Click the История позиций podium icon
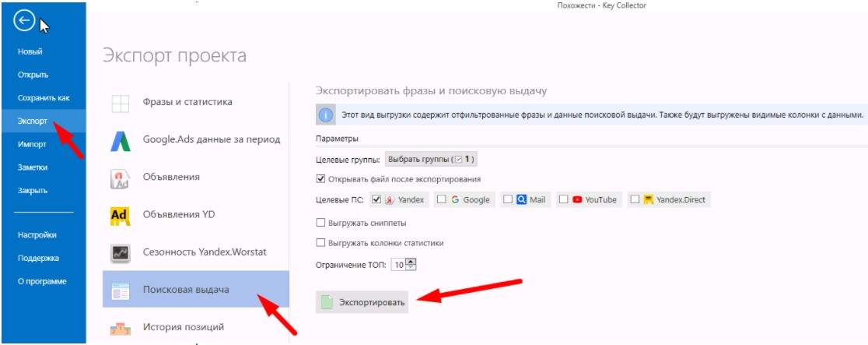 pos(120,329)
